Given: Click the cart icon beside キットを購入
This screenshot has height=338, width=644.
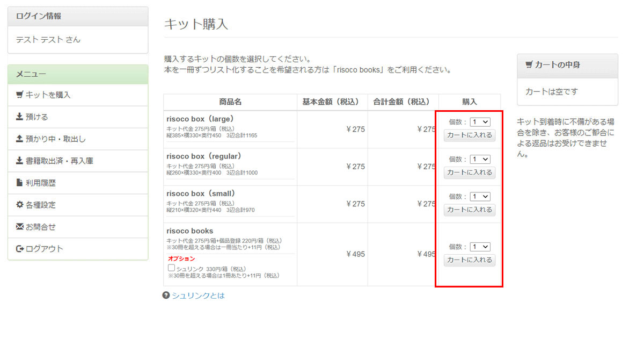Looking at the screenshot, I should pyautogui.click(x=20, y=95).
